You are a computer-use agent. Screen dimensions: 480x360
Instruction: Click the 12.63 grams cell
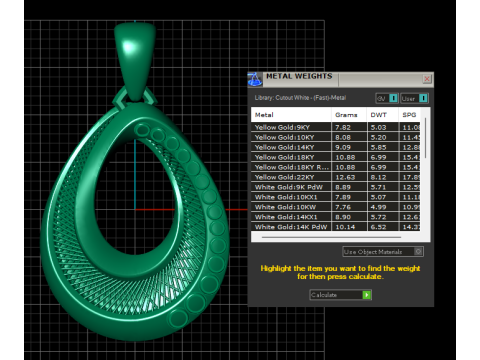(x=349, y=177)
